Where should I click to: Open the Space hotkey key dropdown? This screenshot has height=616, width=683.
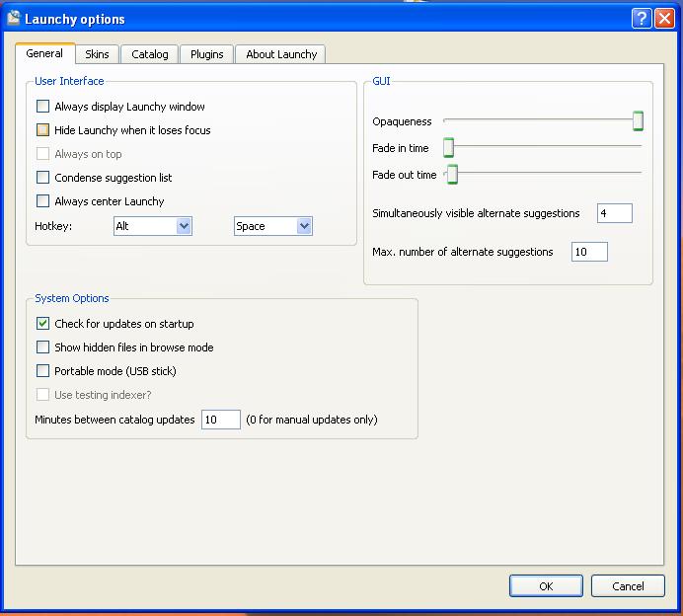point(273,226)
